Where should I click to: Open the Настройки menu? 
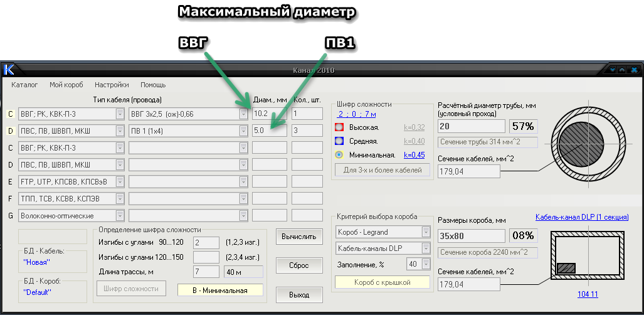[112, 85]
